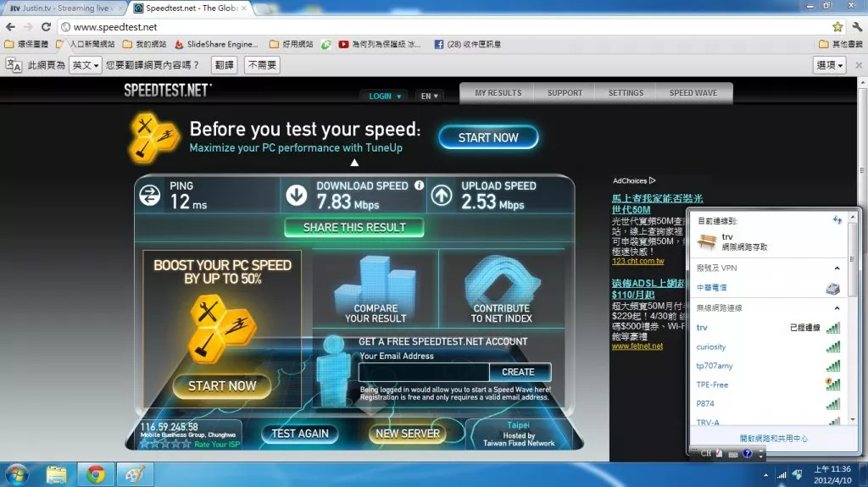Select the TPE-Free wireless network
Viewport: 868px width, 487px height.
(768, 385)
